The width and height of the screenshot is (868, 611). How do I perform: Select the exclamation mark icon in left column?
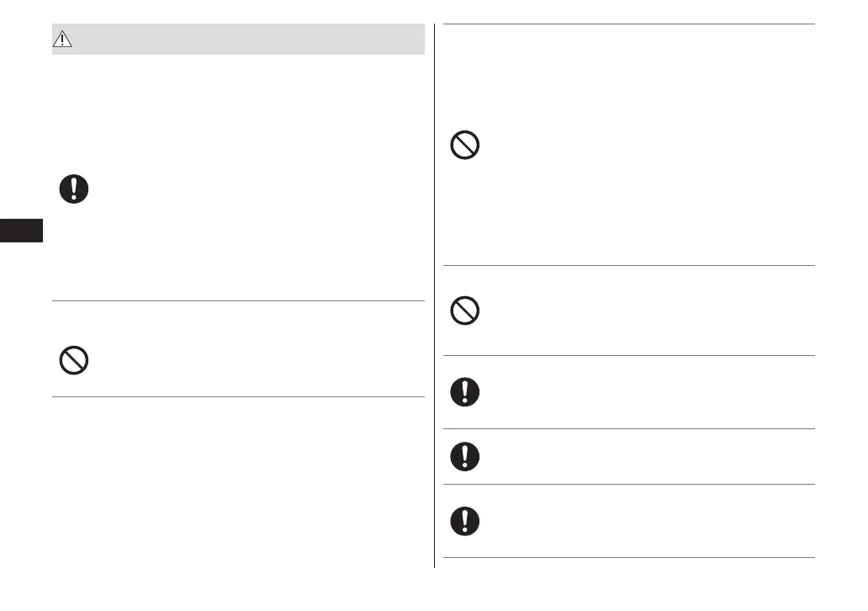[x=74, y=189]
